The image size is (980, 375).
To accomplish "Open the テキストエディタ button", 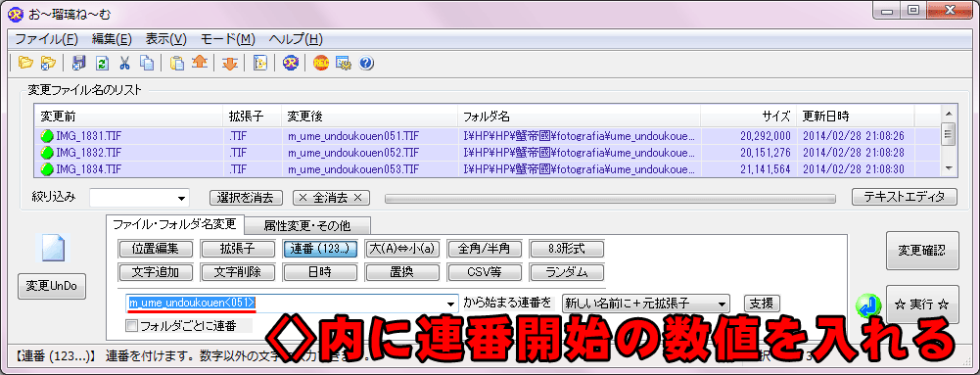I will click(x=905, y=197).
